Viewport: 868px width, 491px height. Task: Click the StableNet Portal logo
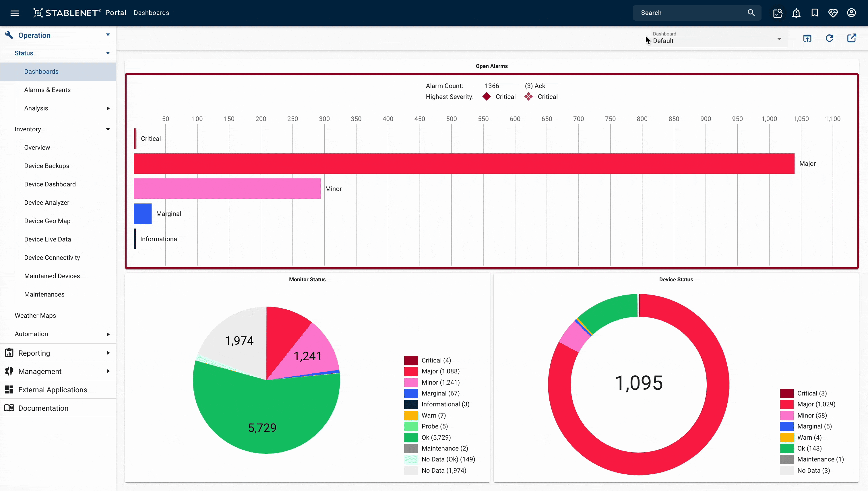point(80,13)
